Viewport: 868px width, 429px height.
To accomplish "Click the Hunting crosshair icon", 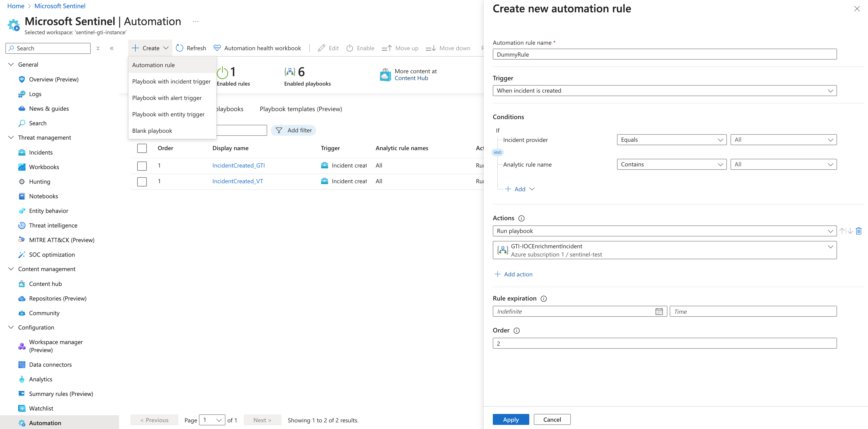I will (22, 181).
